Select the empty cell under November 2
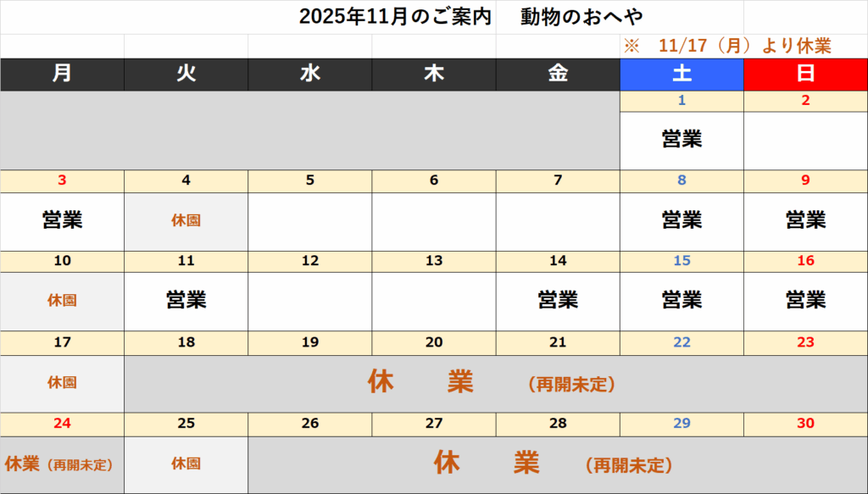This screenshot has height=494, width=868. click(805, 140)
